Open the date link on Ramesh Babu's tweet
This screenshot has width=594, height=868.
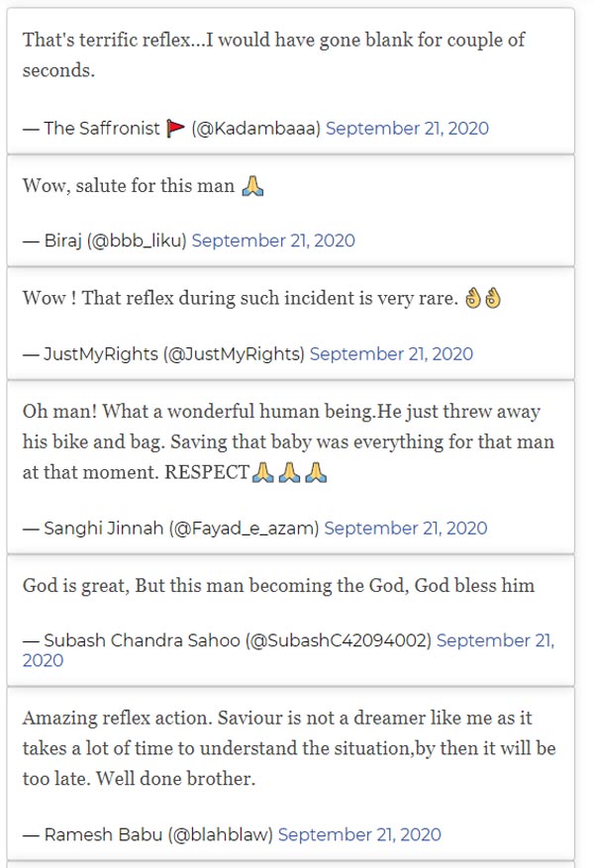tap(359, 835)
